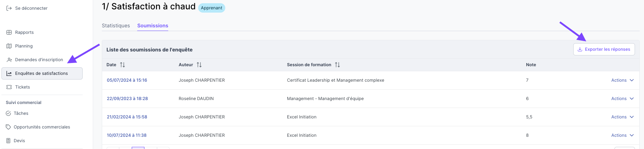Select the Soumissions tab
The width and height of the screenshot is (644, 149).
tap(153, 26)
